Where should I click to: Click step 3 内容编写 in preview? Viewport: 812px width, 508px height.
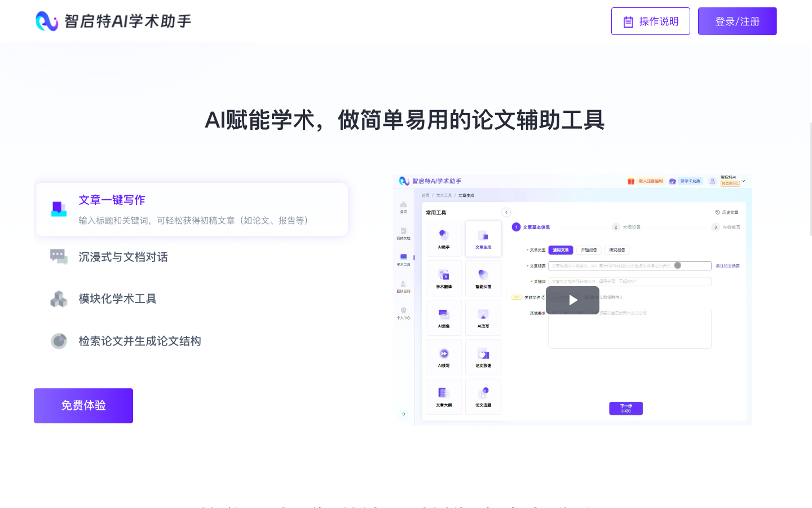(726, 227)
